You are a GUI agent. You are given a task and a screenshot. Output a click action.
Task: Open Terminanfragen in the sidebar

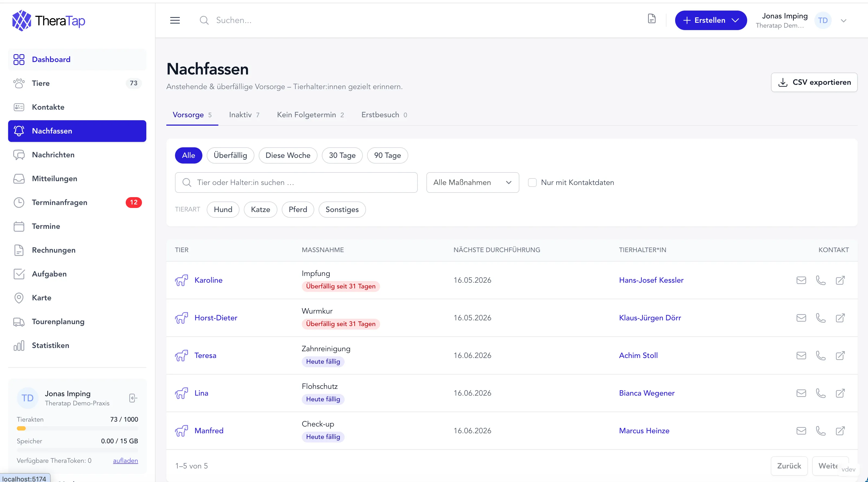[77, 203]
